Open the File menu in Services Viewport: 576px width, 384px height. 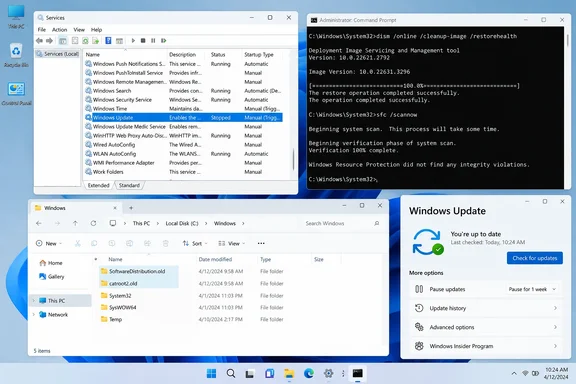click(x=42, y=30)
